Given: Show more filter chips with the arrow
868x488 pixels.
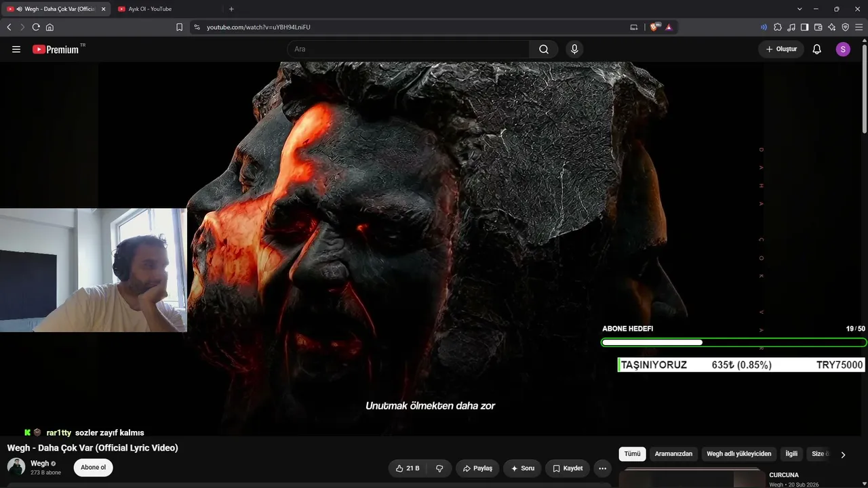Looking at the screenshot, I should point(843,455).
